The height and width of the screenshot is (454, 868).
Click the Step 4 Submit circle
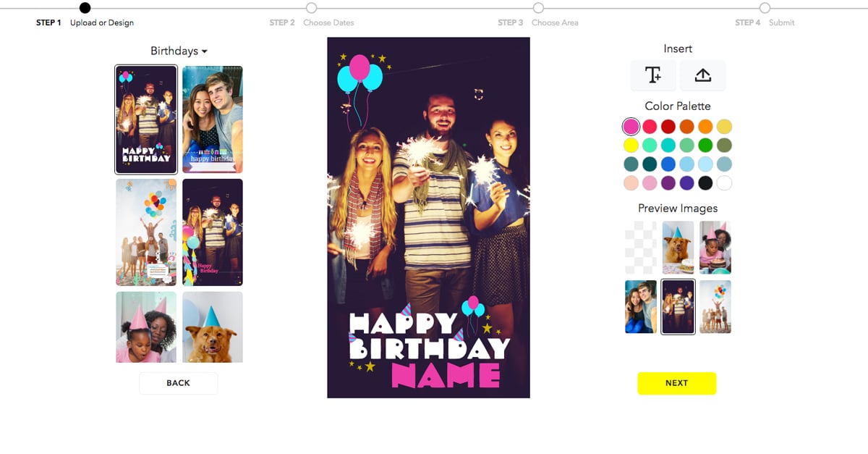(x=765, y=8)
